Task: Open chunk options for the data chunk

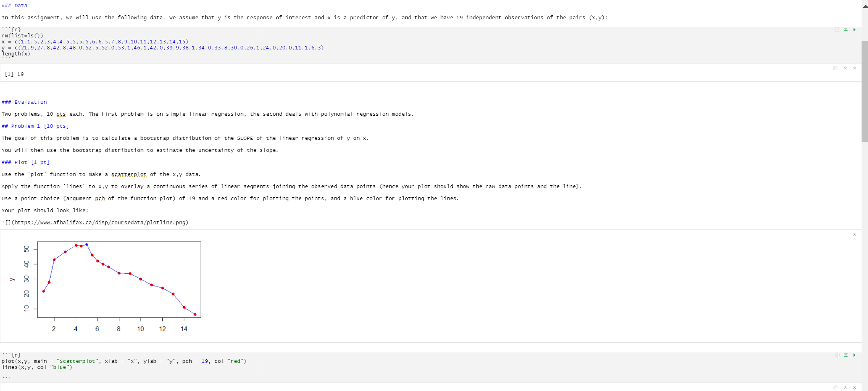Action: click(x=837, y=29)
